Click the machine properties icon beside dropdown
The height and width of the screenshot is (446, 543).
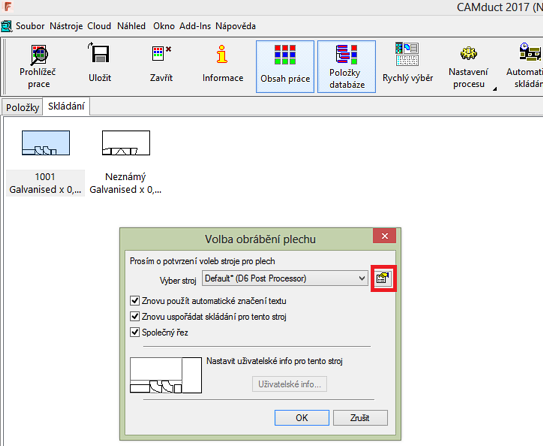(383, 278)
